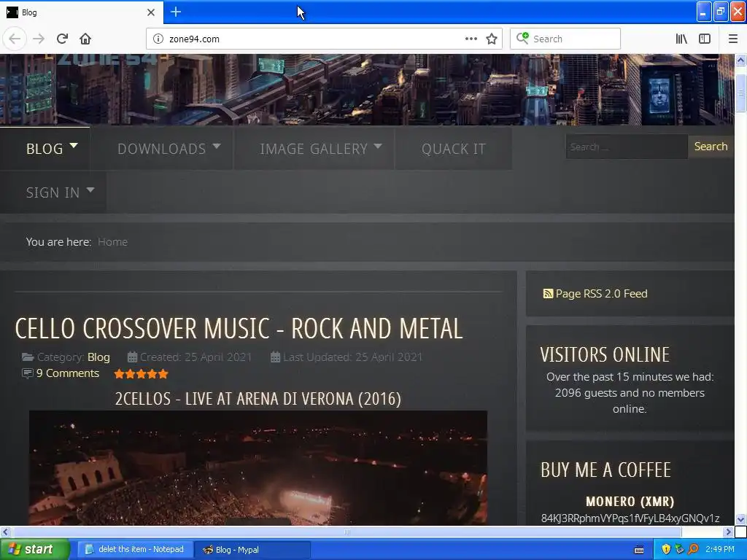Click the browser forward arrow

[x=39, y=39]
